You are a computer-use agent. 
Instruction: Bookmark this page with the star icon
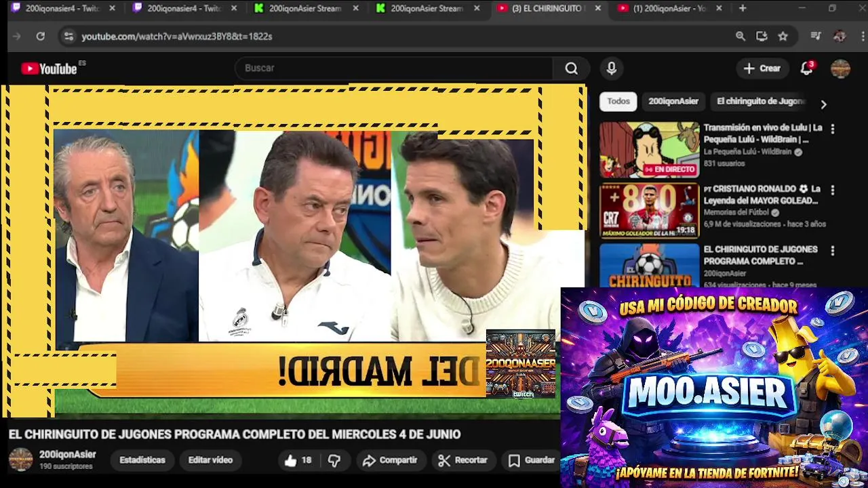pos(783,37)
